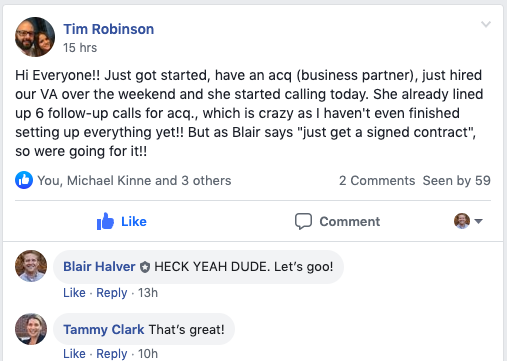Click the speech bubble Comment icon
Screen dimensions: 507x361
tap(303, 221)
